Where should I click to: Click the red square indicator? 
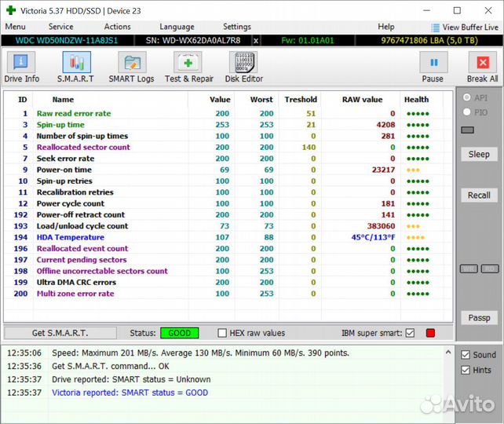coord(430,333)
